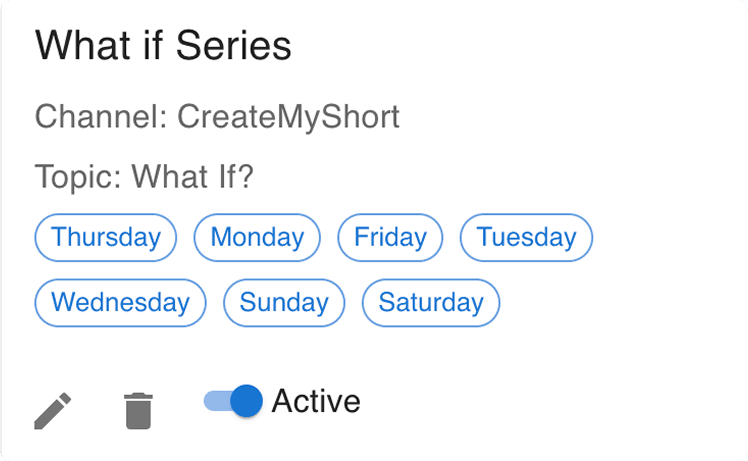Click the CreateMyShort channel name
This screenshot has height=461, width=748.
click(289, 117)
